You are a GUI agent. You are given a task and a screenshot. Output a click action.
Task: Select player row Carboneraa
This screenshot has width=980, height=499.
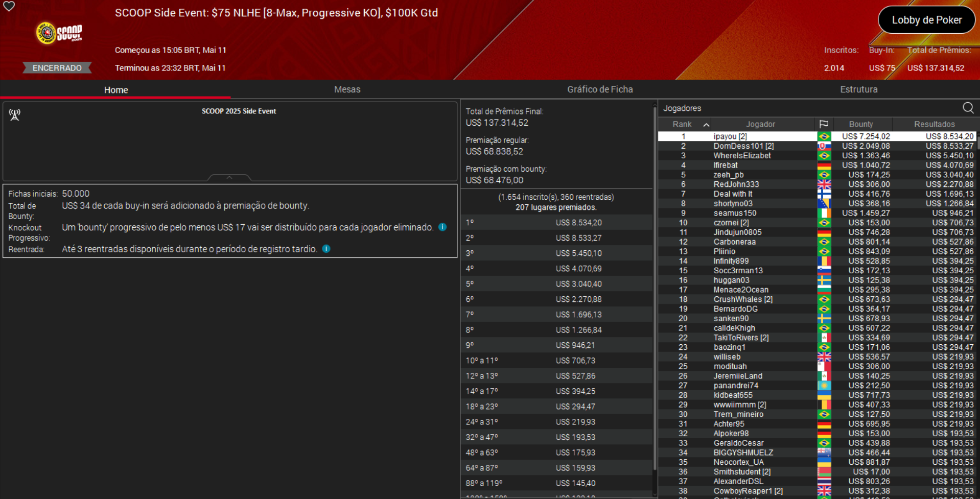pyautogui.click(x=817, y=242)
